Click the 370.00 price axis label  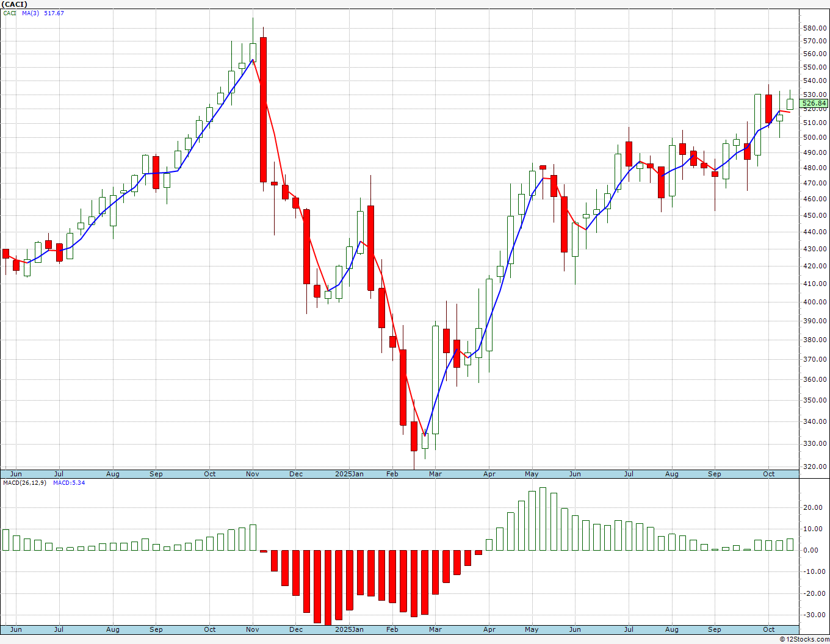tap(815, 359)
